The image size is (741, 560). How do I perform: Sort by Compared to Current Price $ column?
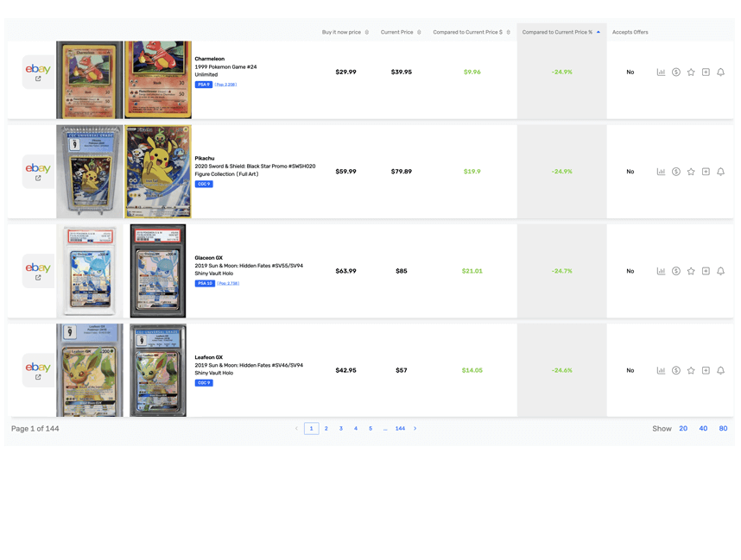coord(472,32)
